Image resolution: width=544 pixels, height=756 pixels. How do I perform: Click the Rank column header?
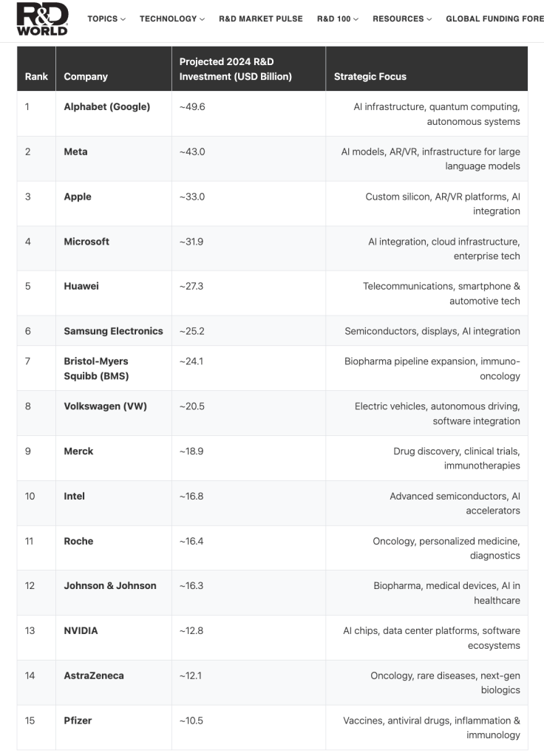(36, 76)
